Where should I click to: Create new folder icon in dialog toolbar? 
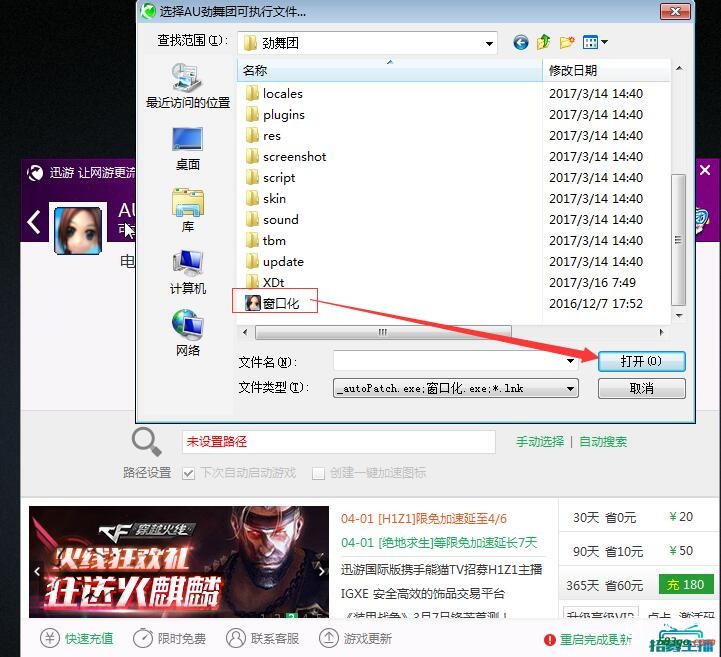click(567, 42)
